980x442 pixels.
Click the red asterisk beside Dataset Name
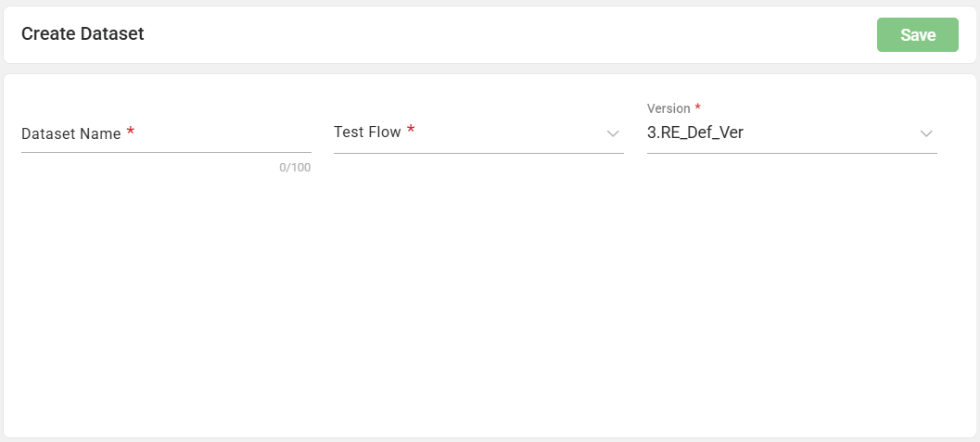131,132
